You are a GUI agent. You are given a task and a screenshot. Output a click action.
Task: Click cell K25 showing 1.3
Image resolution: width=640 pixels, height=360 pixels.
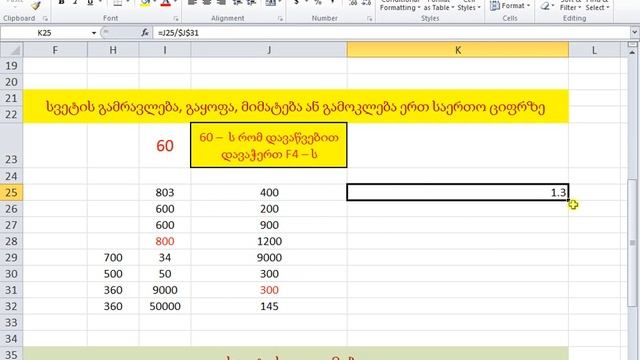(x=458, y=192)
